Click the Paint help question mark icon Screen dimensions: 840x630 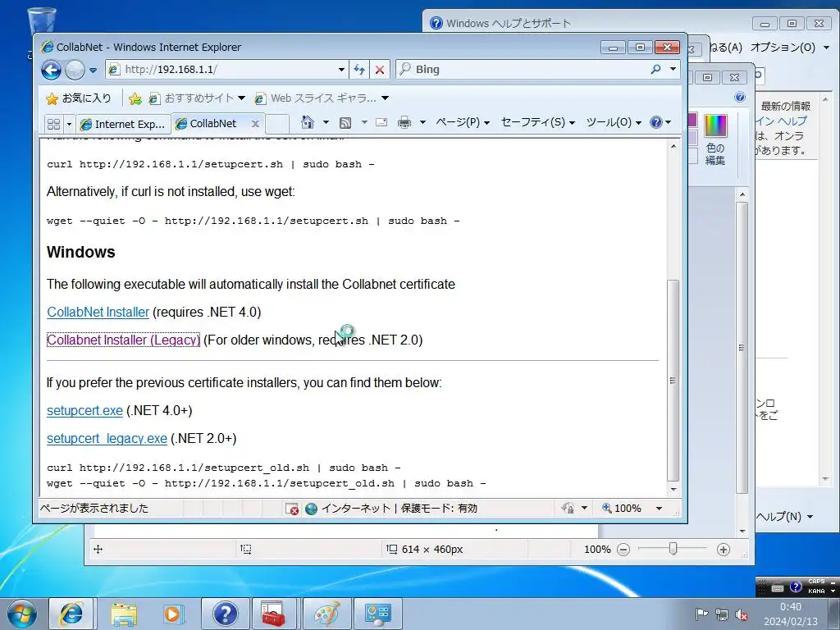[740, 97]
